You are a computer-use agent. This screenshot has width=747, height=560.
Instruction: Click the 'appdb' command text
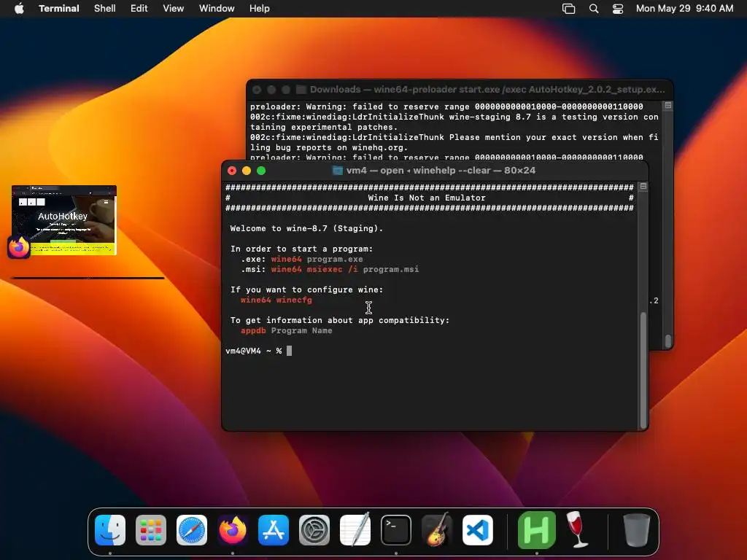tap(253, 330)
